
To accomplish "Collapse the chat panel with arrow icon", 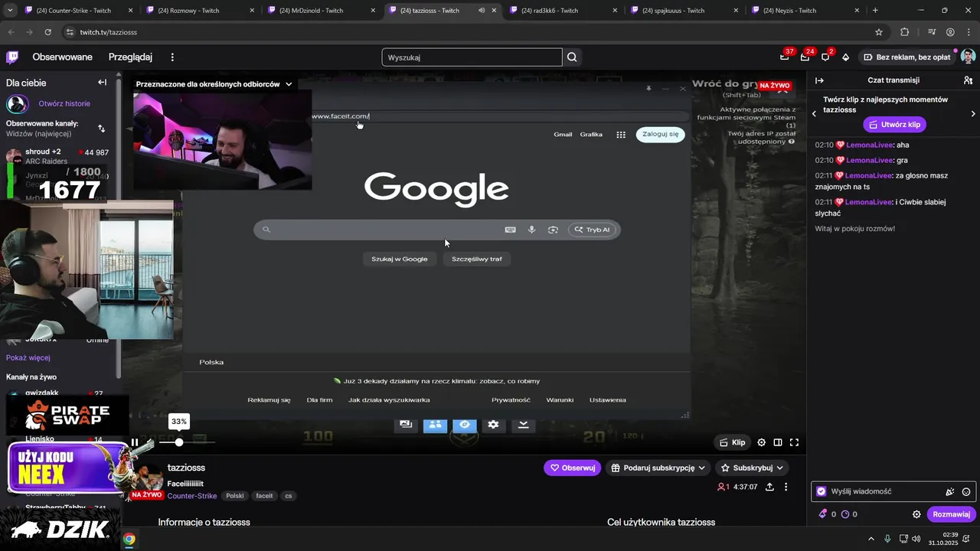I will click(819, 80).
